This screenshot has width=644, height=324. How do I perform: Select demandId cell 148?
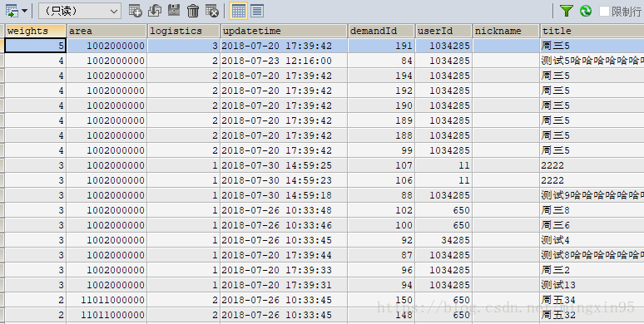[381, 315]
